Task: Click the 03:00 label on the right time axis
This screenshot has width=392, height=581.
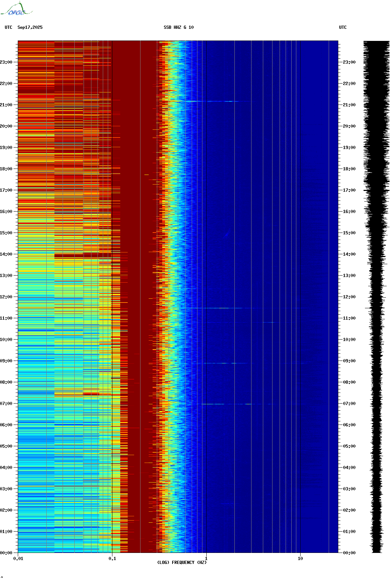Action: point(349,489)
